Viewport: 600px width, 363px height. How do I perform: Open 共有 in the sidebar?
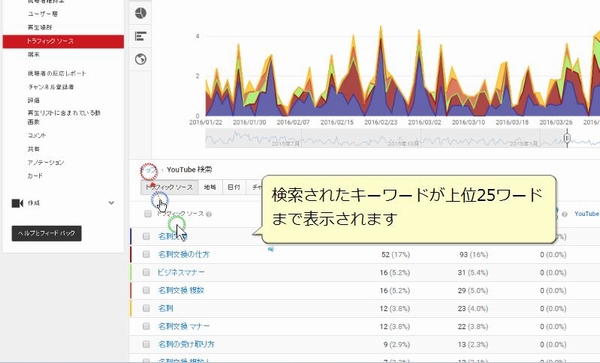(x=33, y=149)
